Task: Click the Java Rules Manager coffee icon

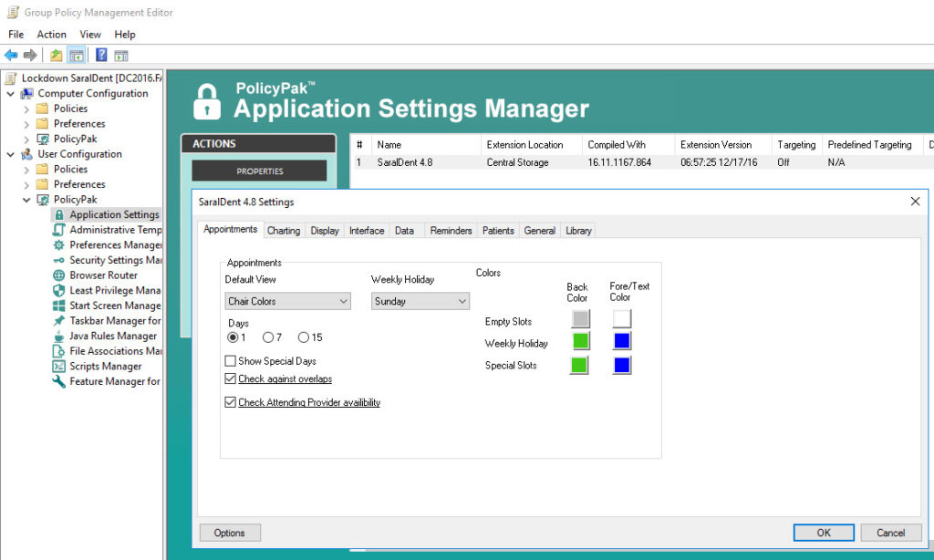Action: click(59, 336)
